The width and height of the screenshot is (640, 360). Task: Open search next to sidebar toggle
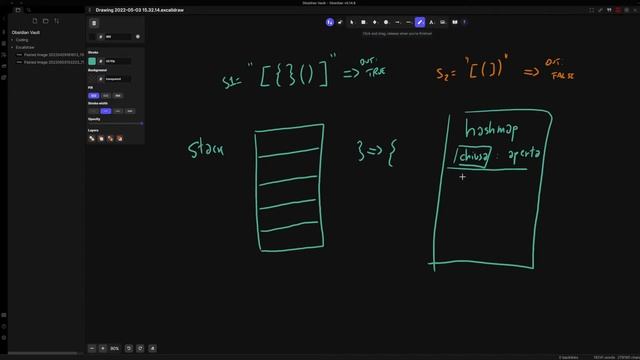coord(29,10)
